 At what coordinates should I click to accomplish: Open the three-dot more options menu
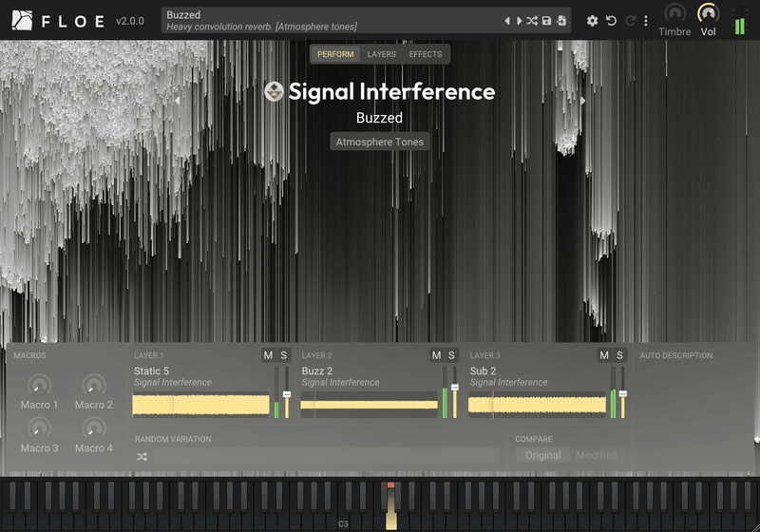pyautogui.click(x=646, y=21)
